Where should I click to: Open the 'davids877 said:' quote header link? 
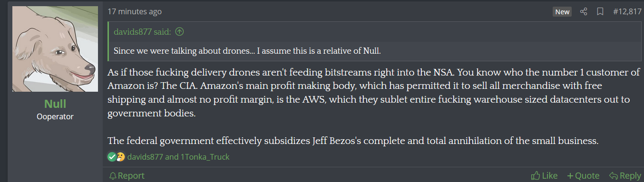(x=143, y=32)
